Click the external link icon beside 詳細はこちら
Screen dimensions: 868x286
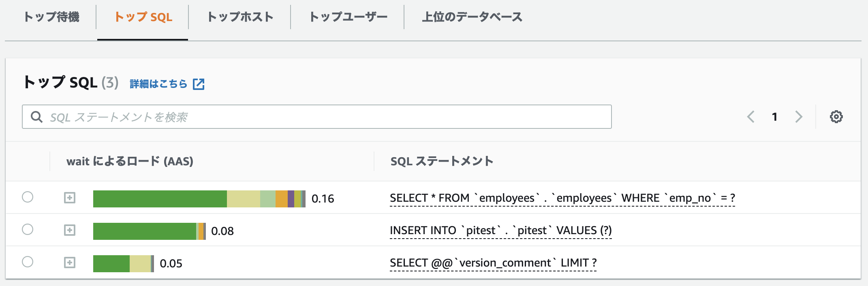pyautogui.click(x=199, y=84)
